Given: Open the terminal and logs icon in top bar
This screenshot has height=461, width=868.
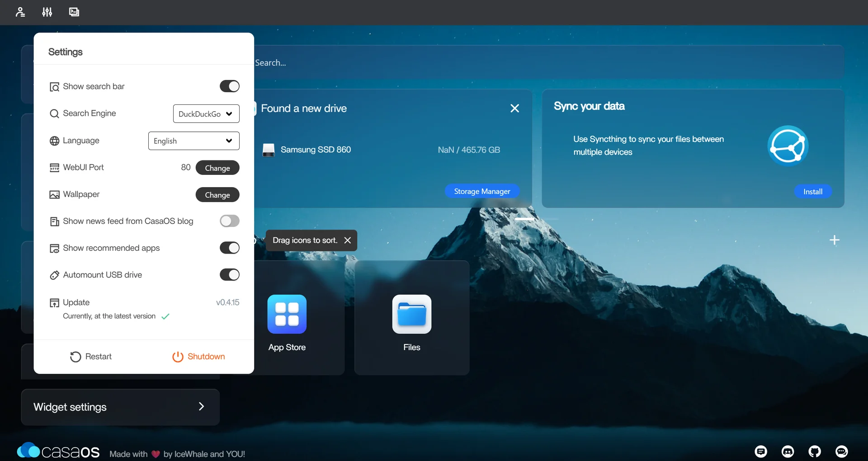Looking at the screenshot, I should click(x=74, y=12).
